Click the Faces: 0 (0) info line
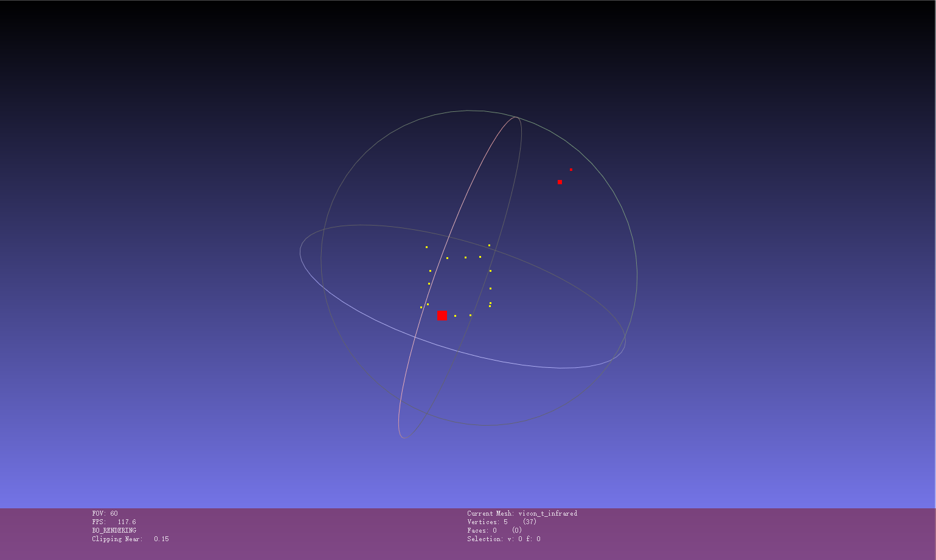 coord(494,531)
